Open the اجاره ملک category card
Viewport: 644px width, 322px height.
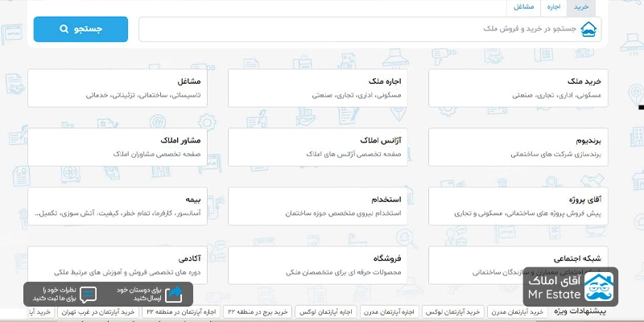click(x=328, y=89)
